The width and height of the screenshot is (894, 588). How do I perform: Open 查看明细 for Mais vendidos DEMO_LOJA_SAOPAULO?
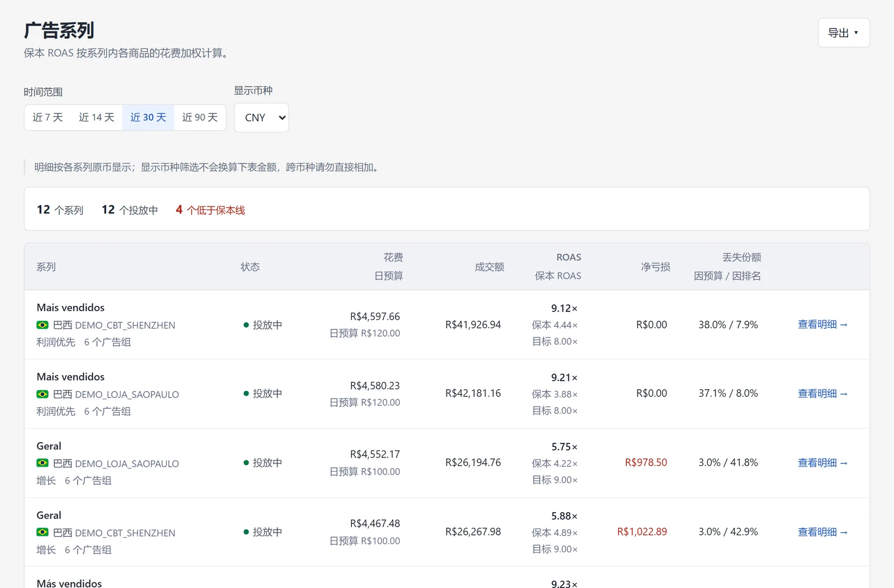[822, 394]
